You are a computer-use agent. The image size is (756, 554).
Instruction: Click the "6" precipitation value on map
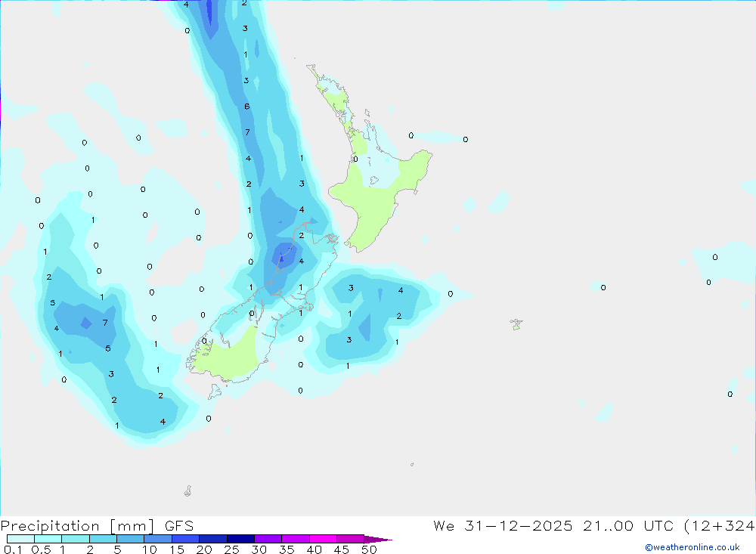[247, 106]
